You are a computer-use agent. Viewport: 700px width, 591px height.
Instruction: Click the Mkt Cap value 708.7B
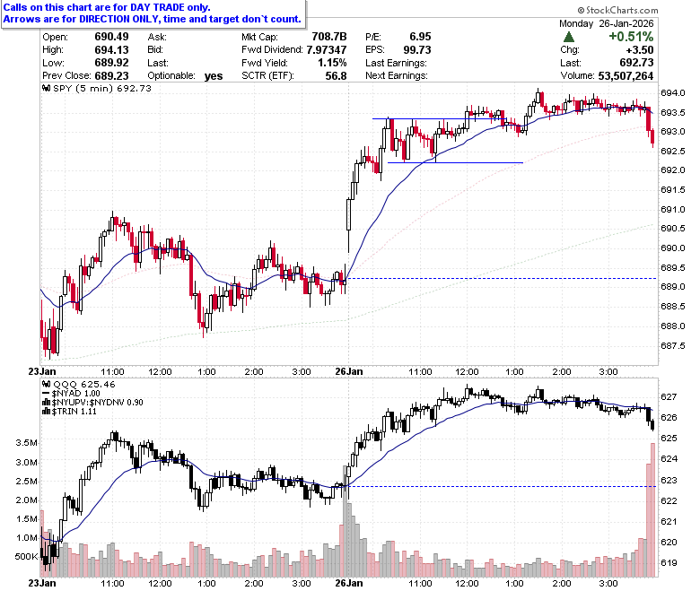click(x=329, y=37)
